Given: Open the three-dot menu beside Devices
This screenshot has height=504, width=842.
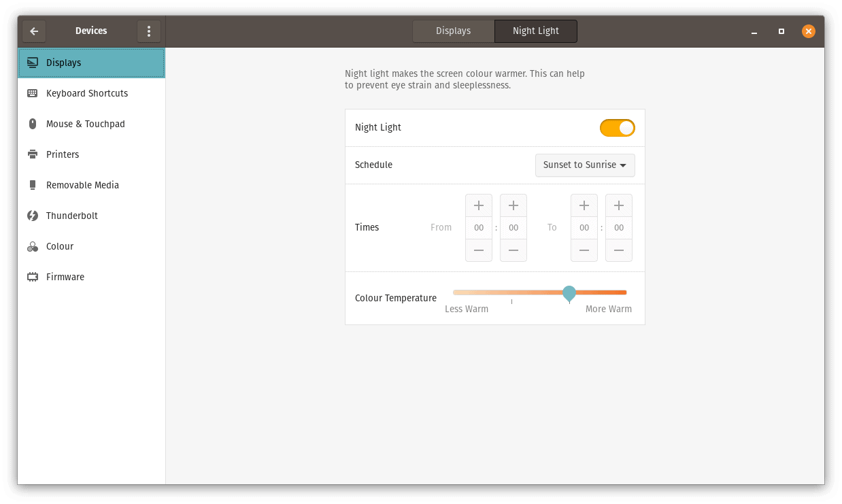Looking at the screenshot, I should [x=149, y=31].
